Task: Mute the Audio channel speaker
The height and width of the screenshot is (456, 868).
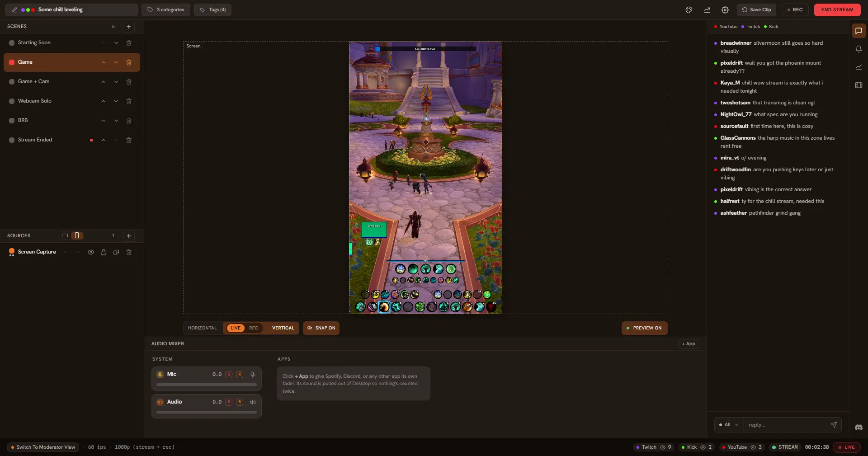Action: pos(253,402)
